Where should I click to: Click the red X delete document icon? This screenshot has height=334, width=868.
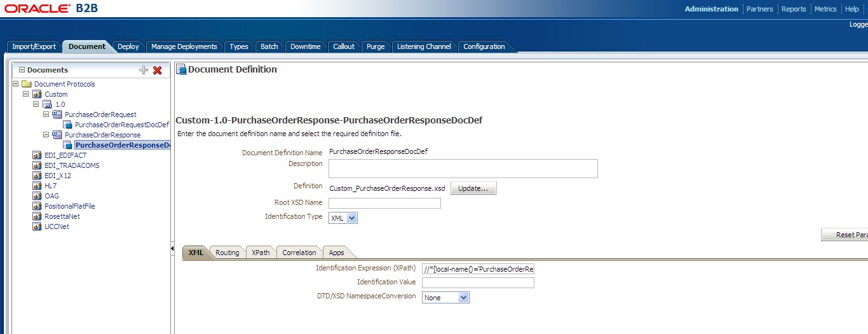[x=158, y=70]
